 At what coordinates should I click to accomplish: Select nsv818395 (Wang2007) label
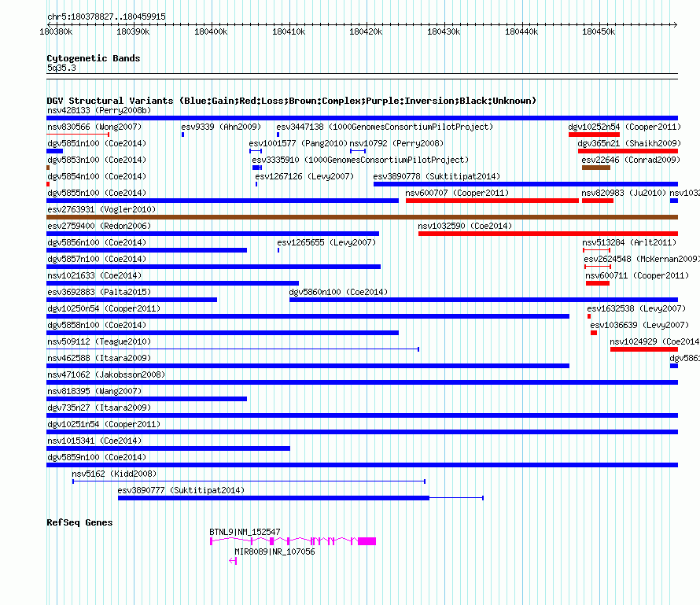(94, 391)
